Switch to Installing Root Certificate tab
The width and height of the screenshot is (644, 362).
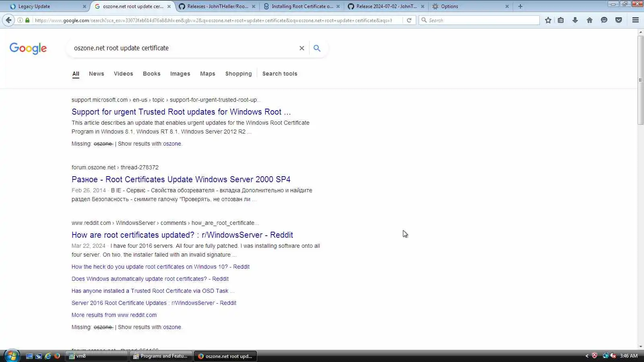pyautogui.click(x=302, y=6)
